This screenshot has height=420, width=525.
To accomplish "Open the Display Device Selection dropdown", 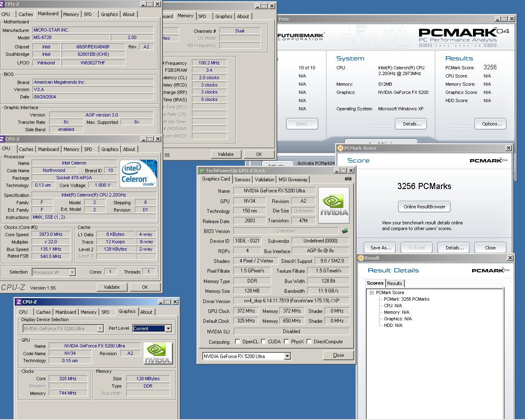I will 100,329.
